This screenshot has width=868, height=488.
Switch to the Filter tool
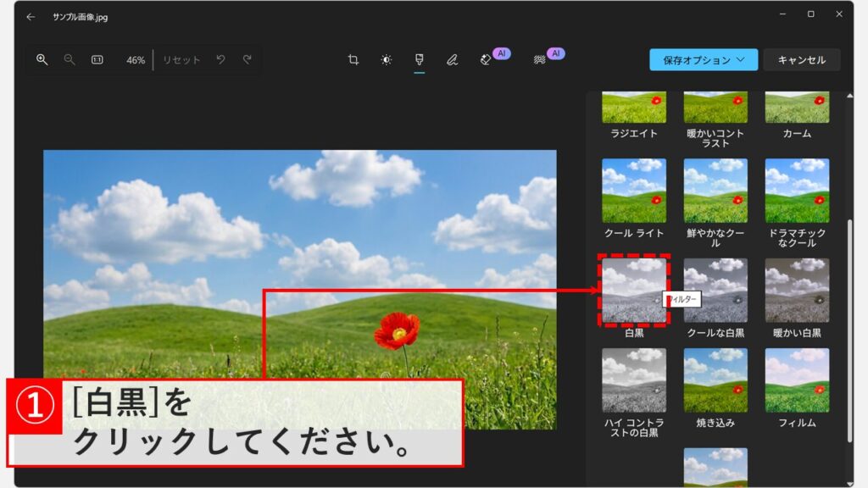(x=418, y=60)
